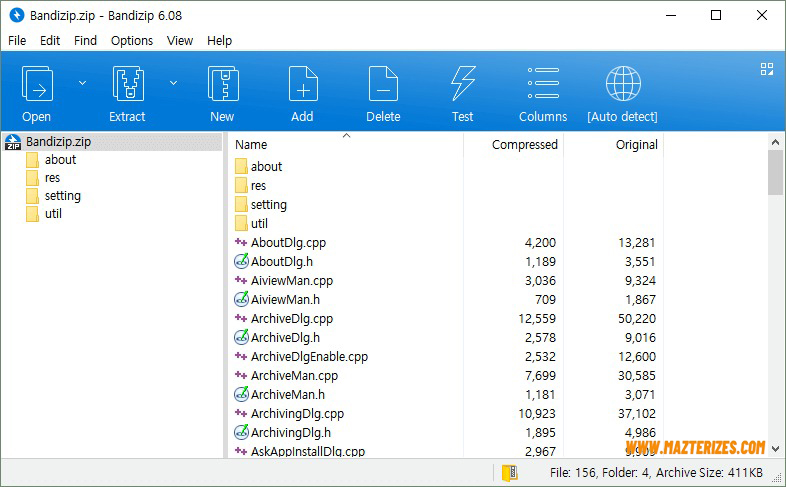Open the Edit menu

(50, 41)
